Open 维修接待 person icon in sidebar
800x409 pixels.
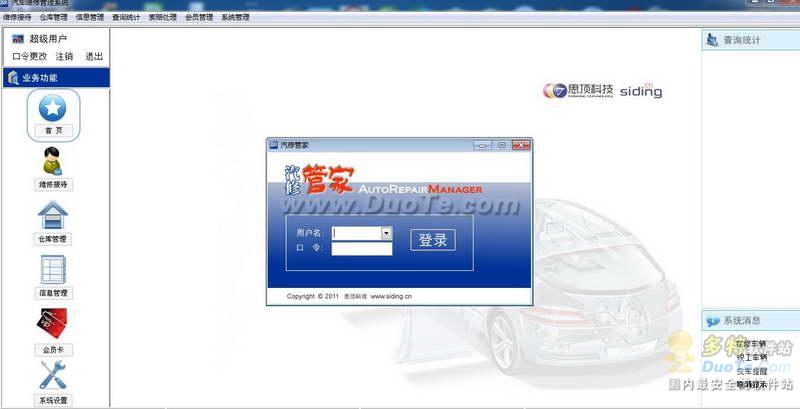click(x=53, y=161)
